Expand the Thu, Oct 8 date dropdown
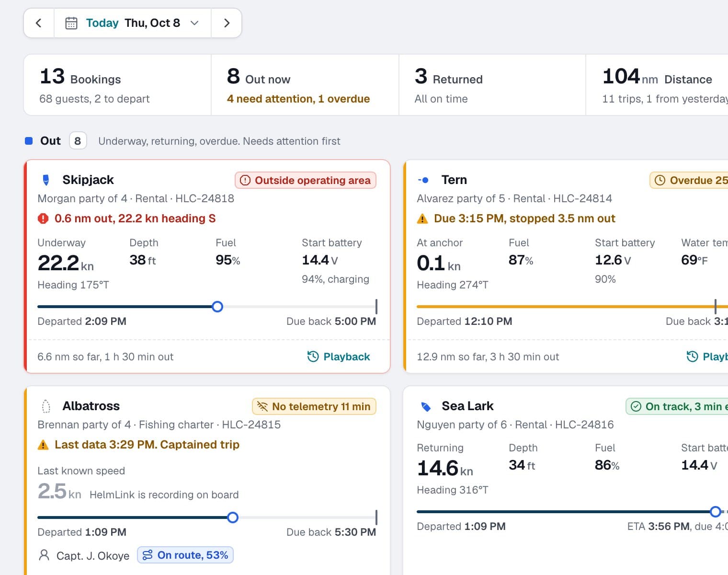Image resolution: width=728 pixels, height=575 pixels. [194, 23]
